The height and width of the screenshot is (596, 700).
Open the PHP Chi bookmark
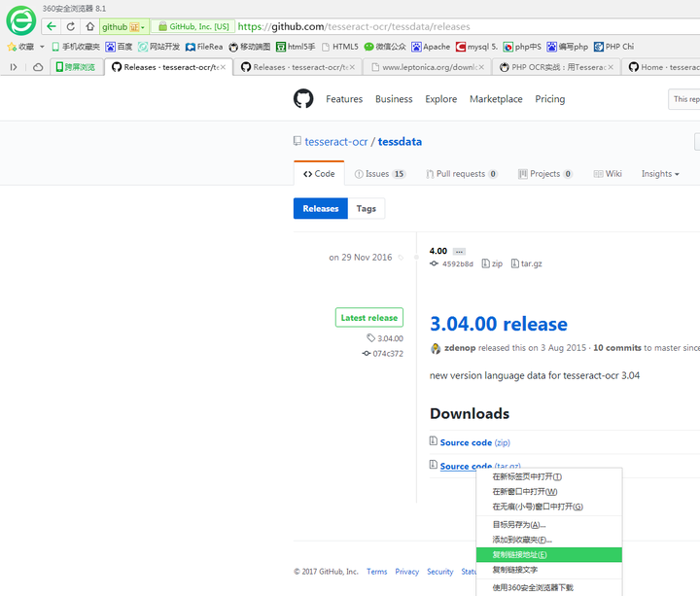coord(613,47)
